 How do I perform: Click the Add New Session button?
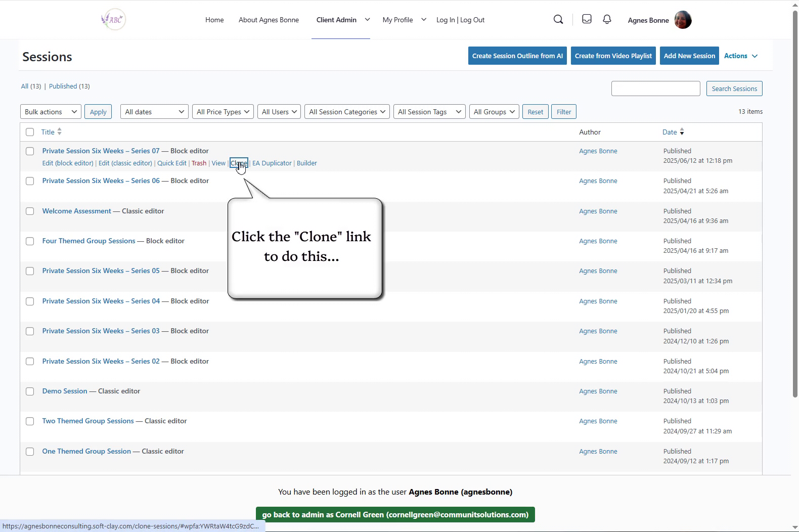click(689, 56)
